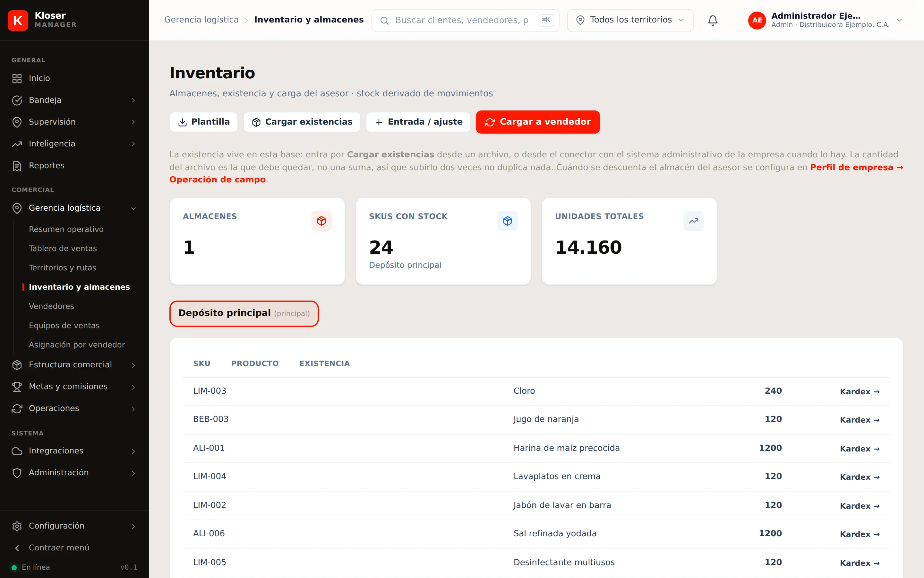Collapse the Gerencia logística section chevron
The height and width of the screenshot is (578, 924).
coord(133,208)
